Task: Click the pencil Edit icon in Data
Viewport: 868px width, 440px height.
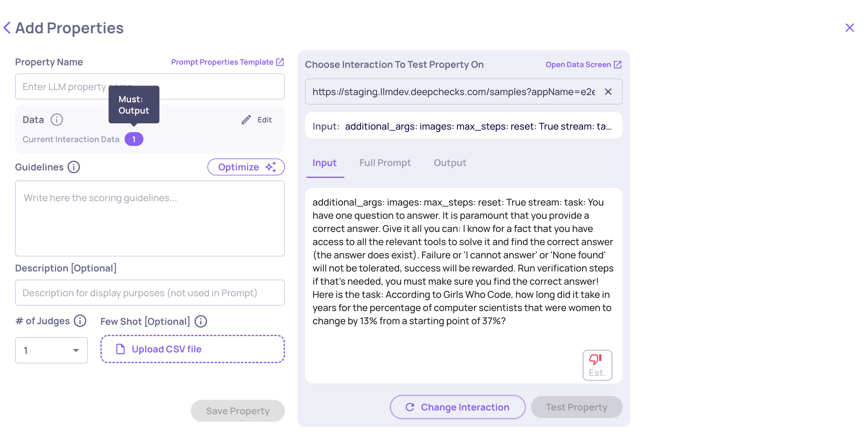Action: 246,120
